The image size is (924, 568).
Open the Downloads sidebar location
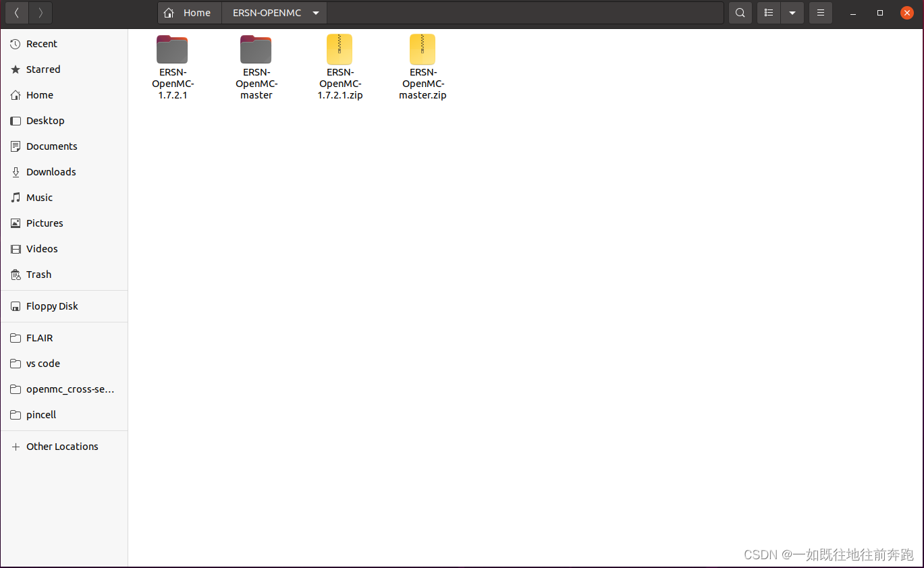50,171
